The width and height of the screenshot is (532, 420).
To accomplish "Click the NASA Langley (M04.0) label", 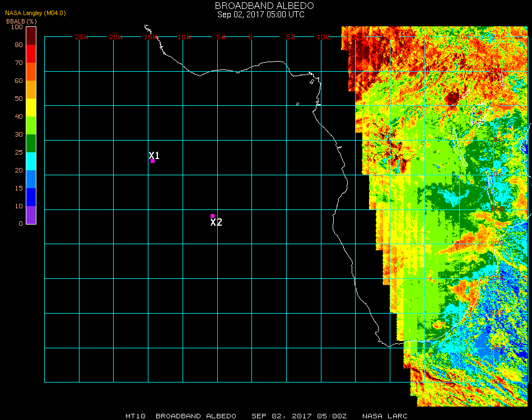I will (36, 13).
